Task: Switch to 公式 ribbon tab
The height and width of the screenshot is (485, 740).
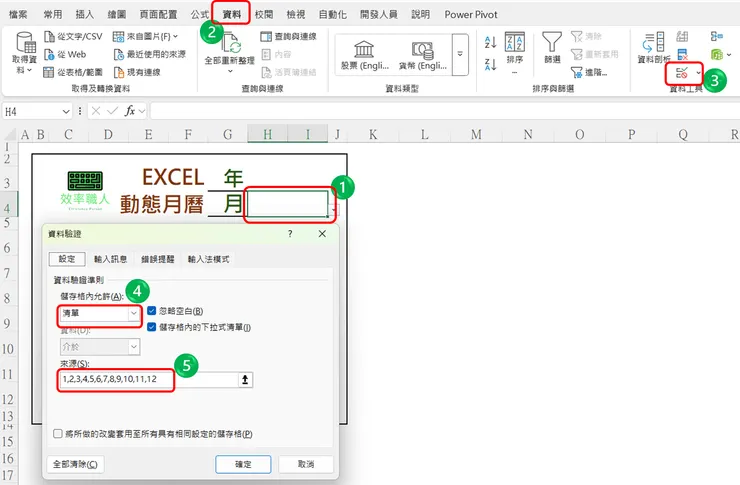Action: (200, 15)
